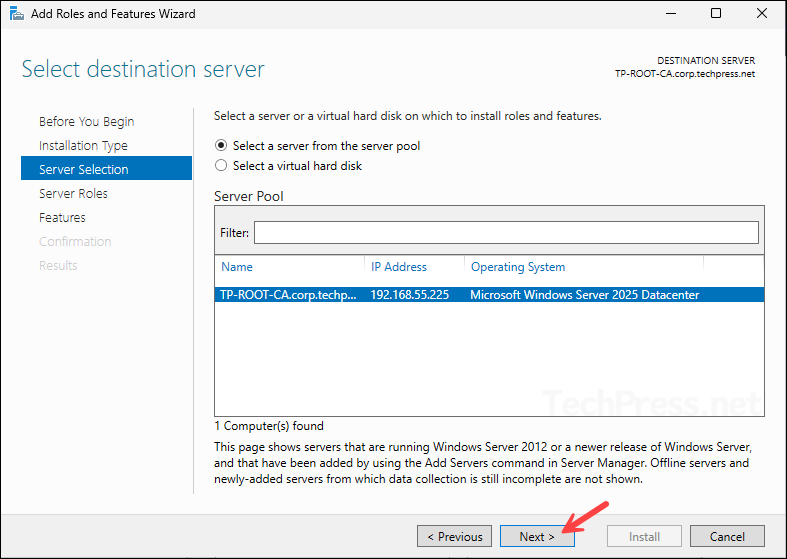
Task: Maximize the wizard window
Action: (x=716, y=14)
